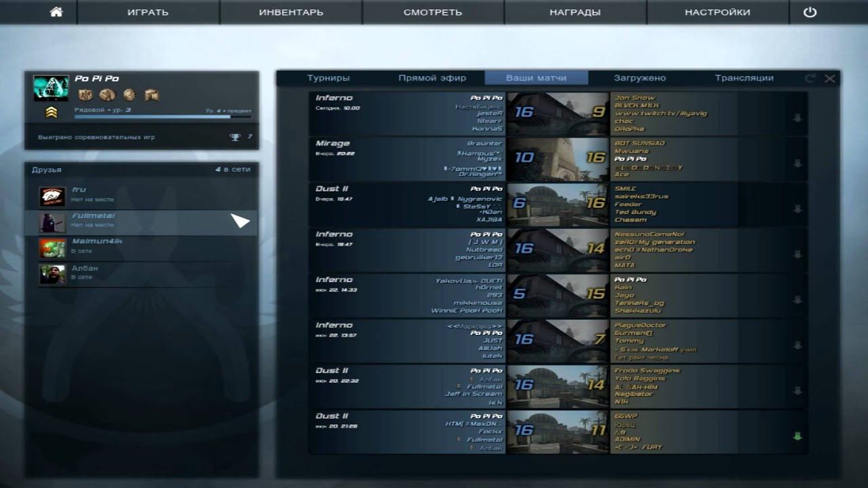Open the Po Pi Po profile avatar
The height and width of the screenshot is (488, 868).
51,88
